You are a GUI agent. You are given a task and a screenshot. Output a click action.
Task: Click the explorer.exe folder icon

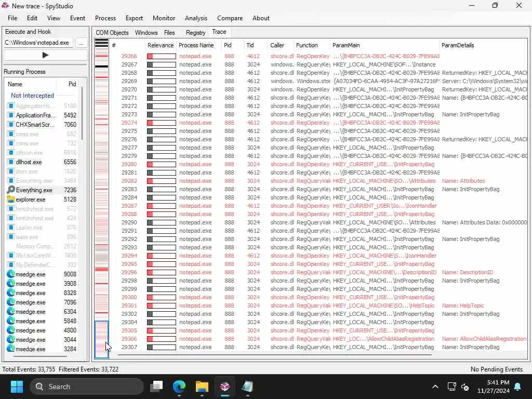pos(11,199)
